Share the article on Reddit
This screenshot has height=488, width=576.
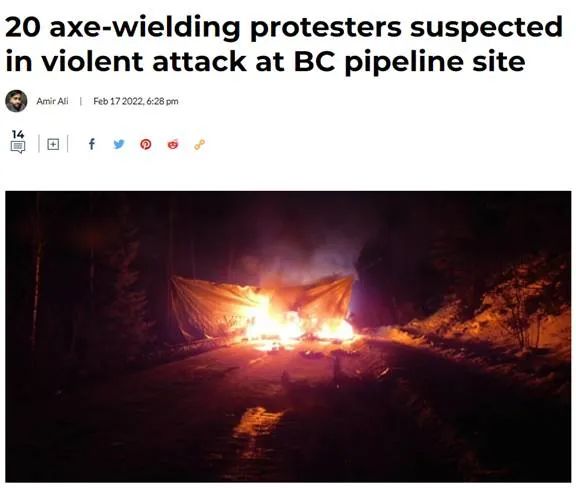tap(173, 144)
